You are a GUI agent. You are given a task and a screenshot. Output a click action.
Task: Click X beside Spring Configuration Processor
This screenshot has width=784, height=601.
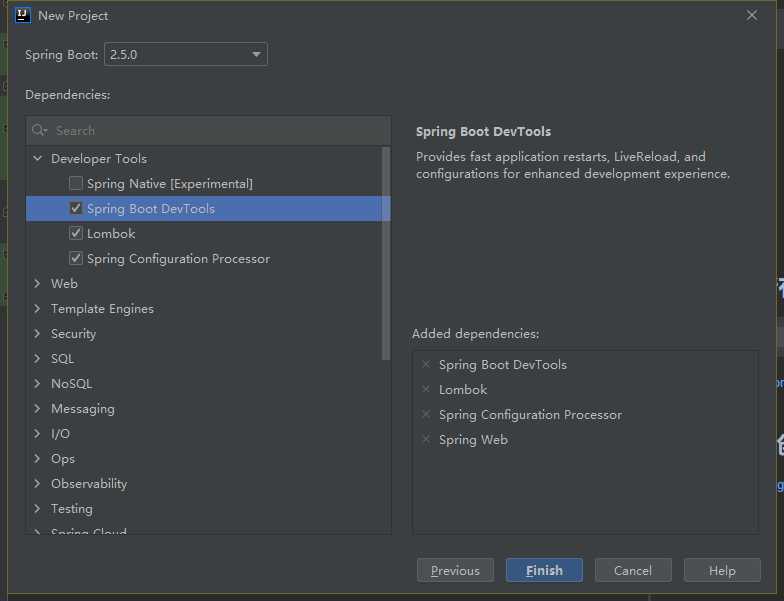point(426,415)
